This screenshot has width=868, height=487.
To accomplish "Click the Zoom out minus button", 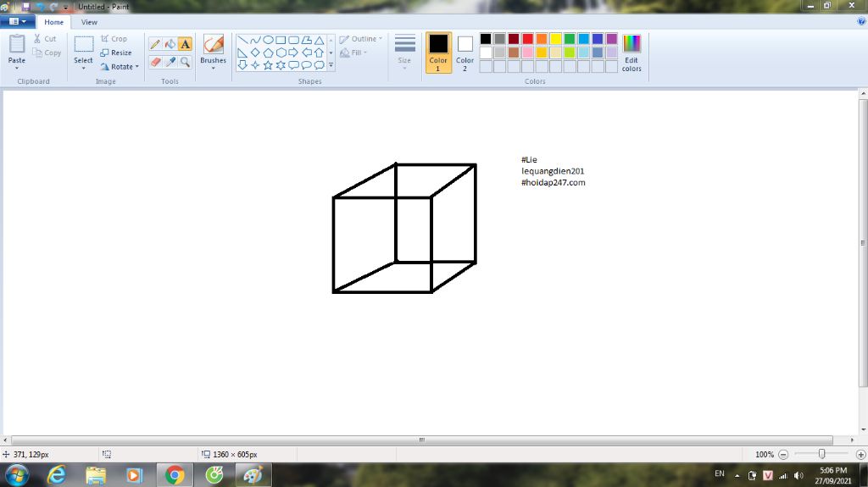I will click(782, 454).
